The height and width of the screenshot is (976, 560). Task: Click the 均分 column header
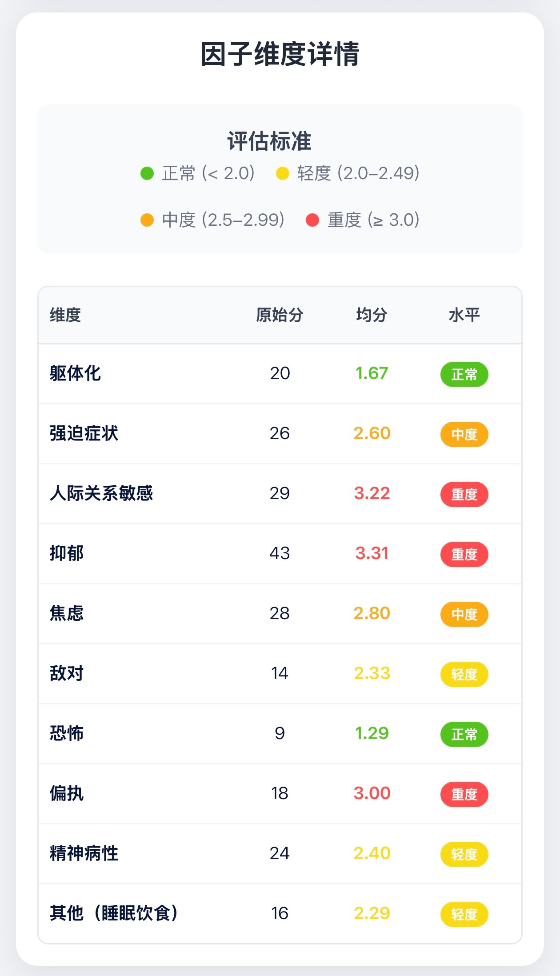click(372, 315)
